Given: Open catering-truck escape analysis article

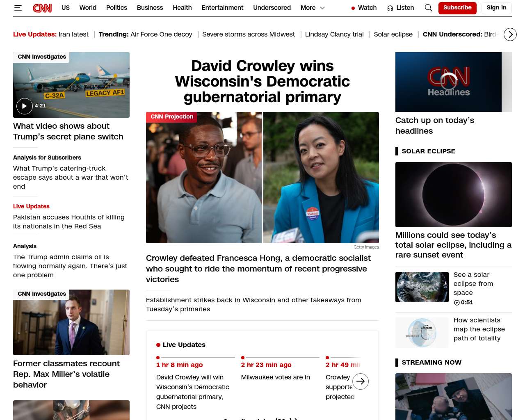Looking at the screenshot, I should point(71,177).
